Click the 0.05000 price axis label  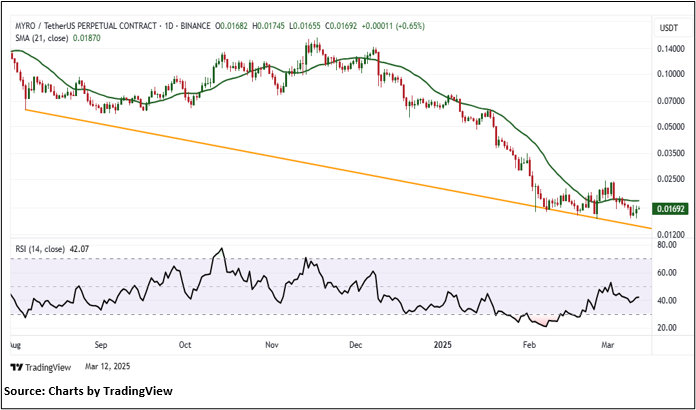click(668, 127)
